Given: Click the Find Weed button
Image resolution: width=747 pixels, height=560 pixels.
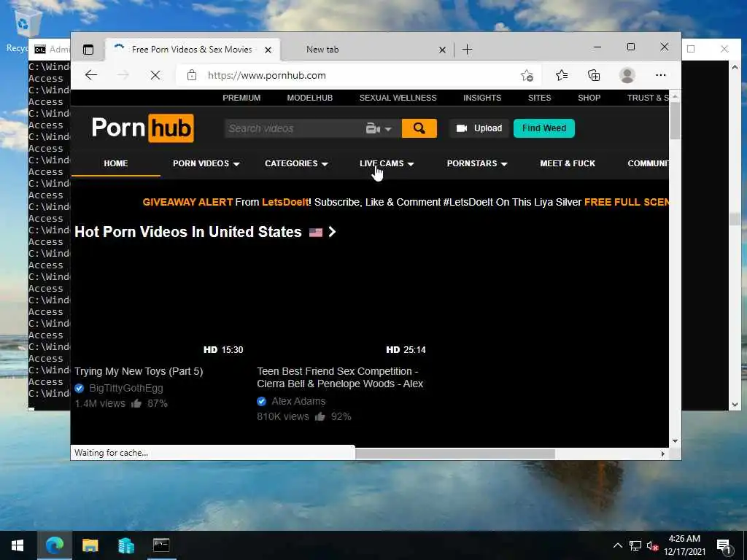Looking at the screenshot, I should pyautogui.click(x=544, y=128).
